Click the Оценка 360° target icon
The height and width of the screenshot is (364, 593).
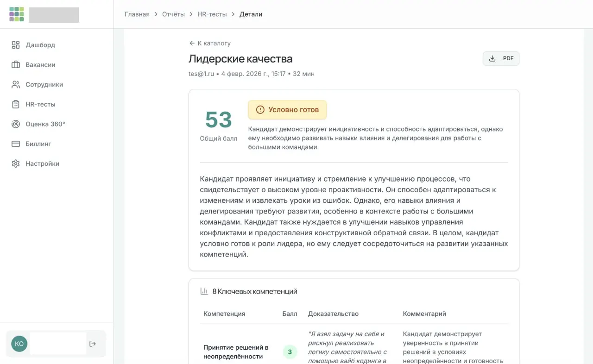coord(16,124)
